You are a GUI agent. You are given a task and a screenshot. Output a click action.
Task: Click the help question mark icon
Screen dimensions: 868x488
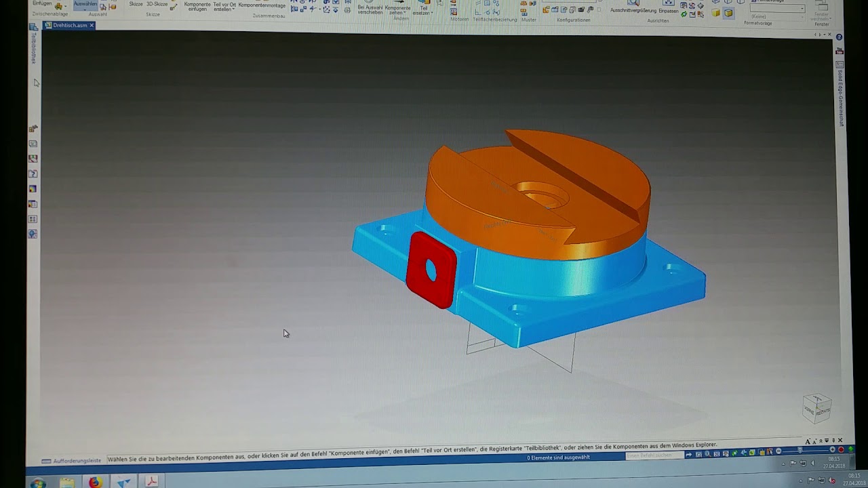(840, 37)
